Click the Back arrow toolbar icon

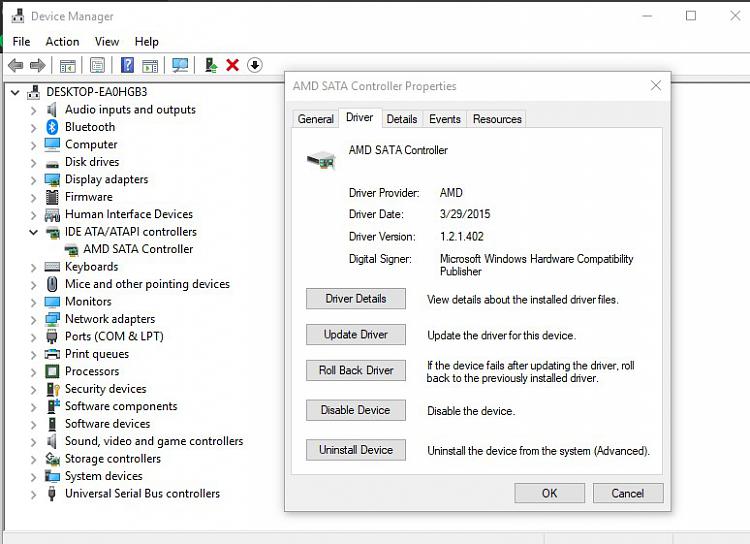click(x=16, y=65)
